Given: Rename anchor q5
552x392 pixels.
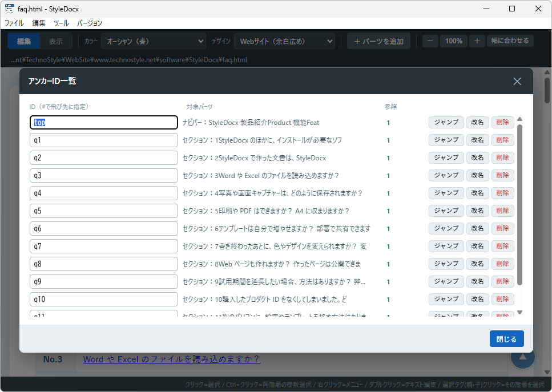Looking at the screenshot, I should point(477,211).
